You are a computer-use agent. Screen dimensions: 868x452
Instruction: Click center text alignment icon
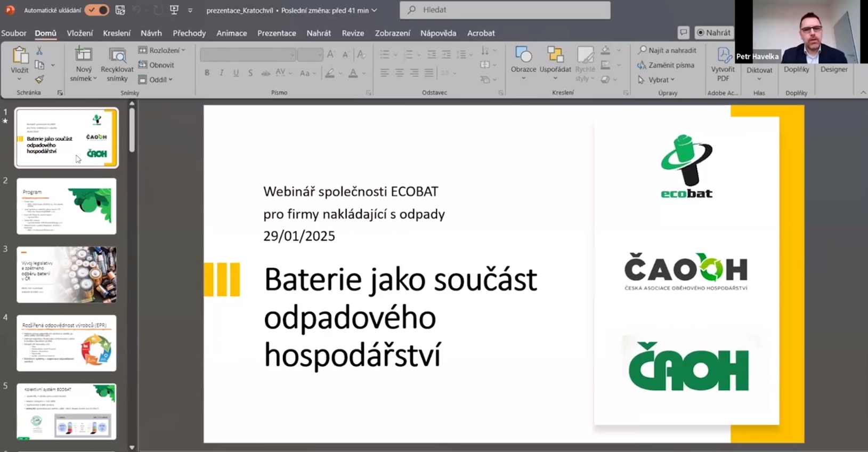pyautogui.click(x=399, y=73)
